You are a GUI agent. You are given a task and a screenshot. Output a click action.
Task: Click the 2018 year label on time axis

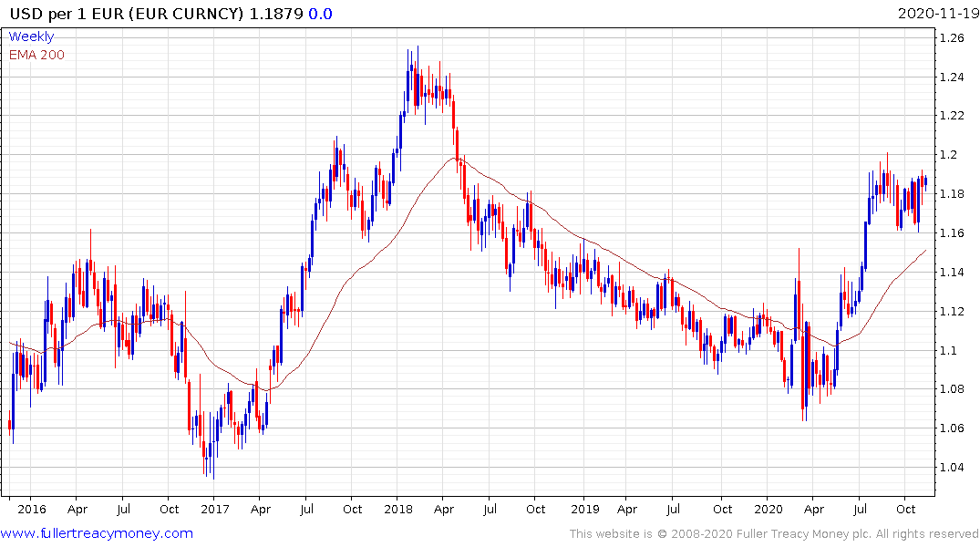pyautogui.click(x=398, y=509)
